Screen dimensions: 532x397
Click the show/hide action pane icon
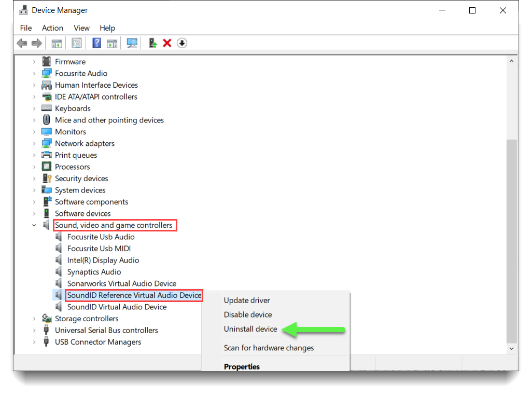pos(112,43)
